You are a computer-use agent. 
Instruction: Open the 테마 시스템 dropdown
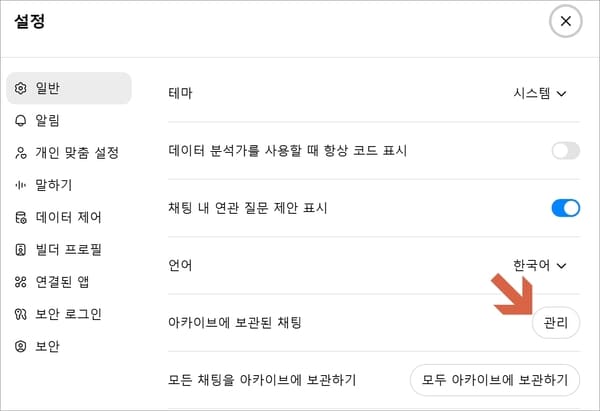click(x=540, y=93)
